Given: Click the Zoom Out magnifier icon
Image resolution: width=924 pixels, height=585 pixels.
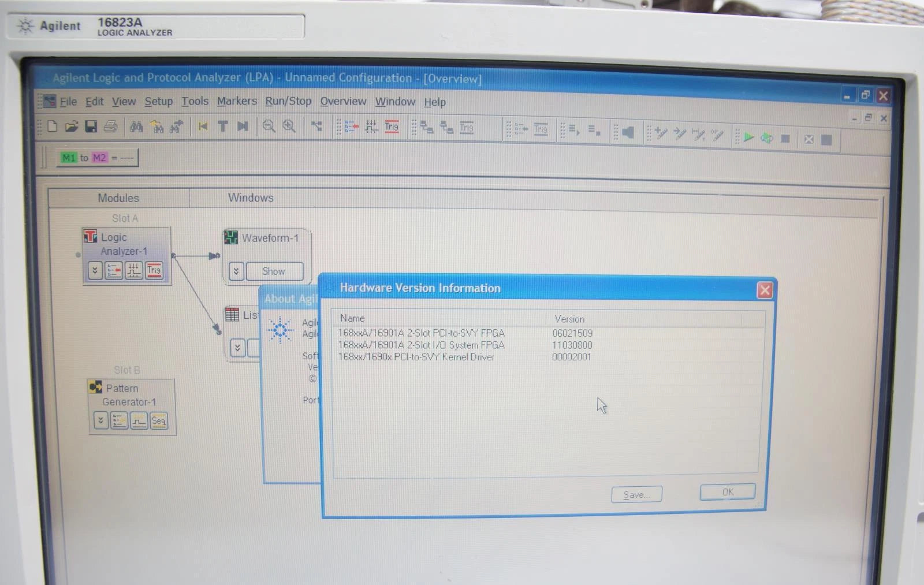Looking at the screenshot, I should point(269,126).
